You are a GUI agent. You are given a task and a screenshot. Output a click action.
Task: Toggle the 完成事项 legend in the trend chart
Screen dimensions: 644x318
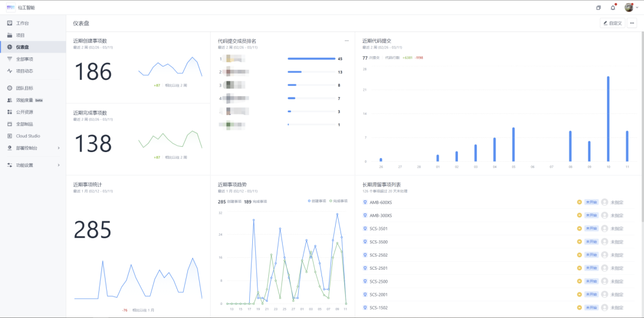tap(339, 202)
